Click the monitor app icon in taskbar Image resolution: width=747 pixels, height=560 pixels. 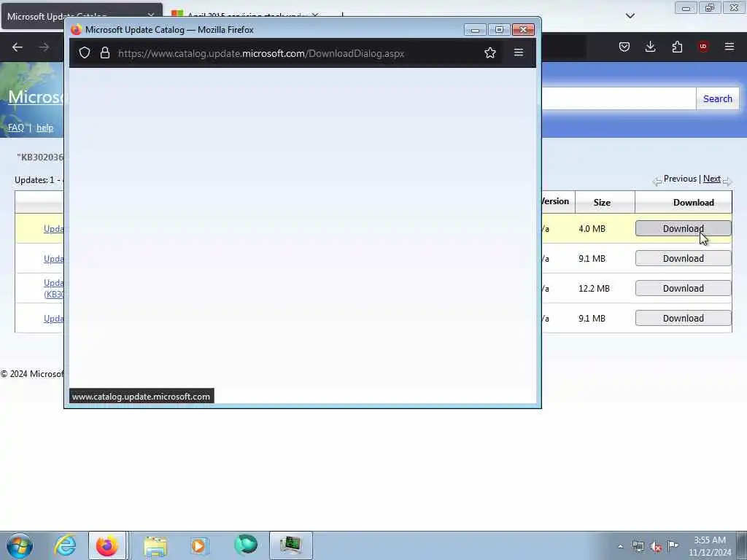[x=290, y=545]
